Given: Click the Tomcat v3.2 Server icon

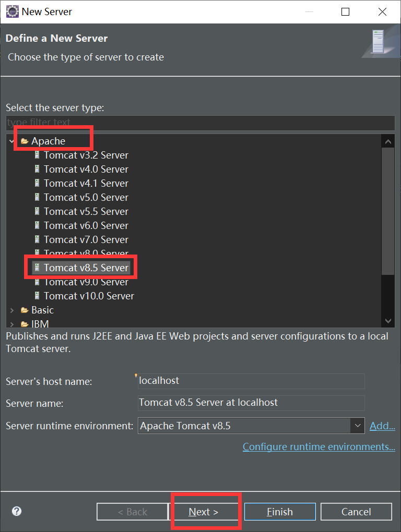Looking at the screenshot, I should pos(37,155).
